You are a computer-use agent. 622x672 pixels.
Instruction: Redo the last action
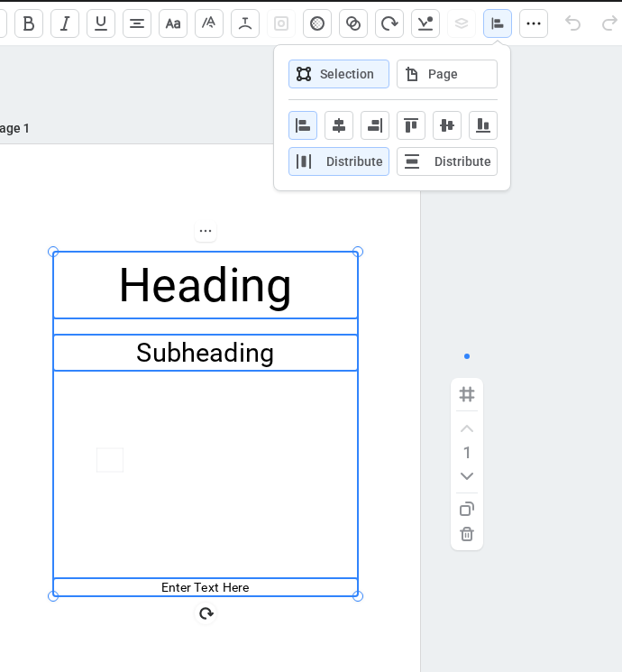[x=609, y=23]
